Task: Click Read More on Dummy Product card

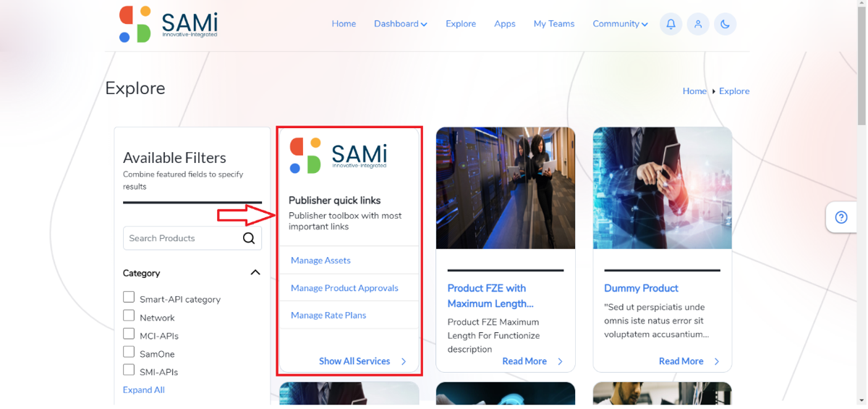Action: 681,361
